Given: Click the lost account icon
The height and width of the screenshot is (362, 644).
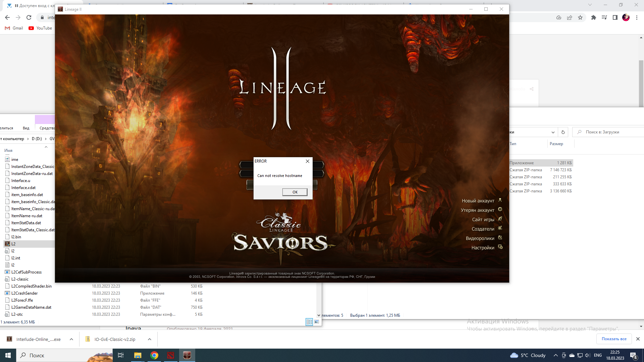Looking at the screenshot, I should (500, 209).
